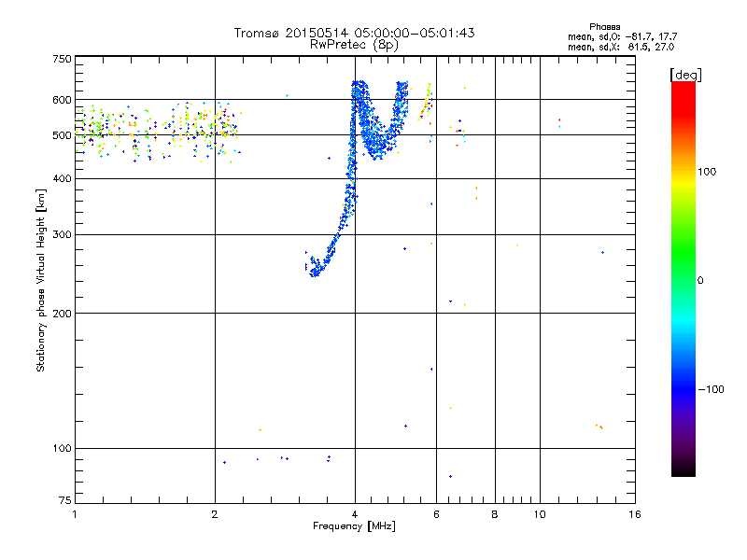Click the x-axis tick label "8"
Image resolution: width=747 pixels, height=560 pixels.
click(495, 514)
